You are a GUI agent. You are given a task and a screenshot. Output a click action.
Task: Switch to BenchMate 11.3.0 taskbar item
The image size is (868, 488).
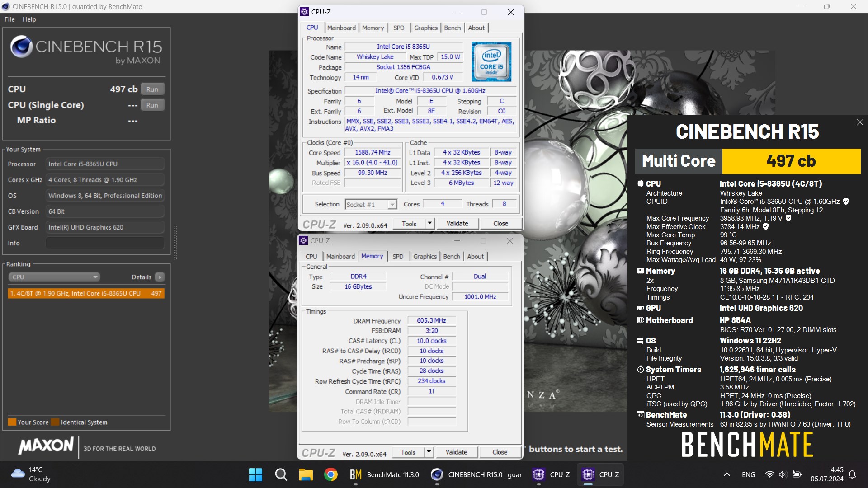click(384, 475)
